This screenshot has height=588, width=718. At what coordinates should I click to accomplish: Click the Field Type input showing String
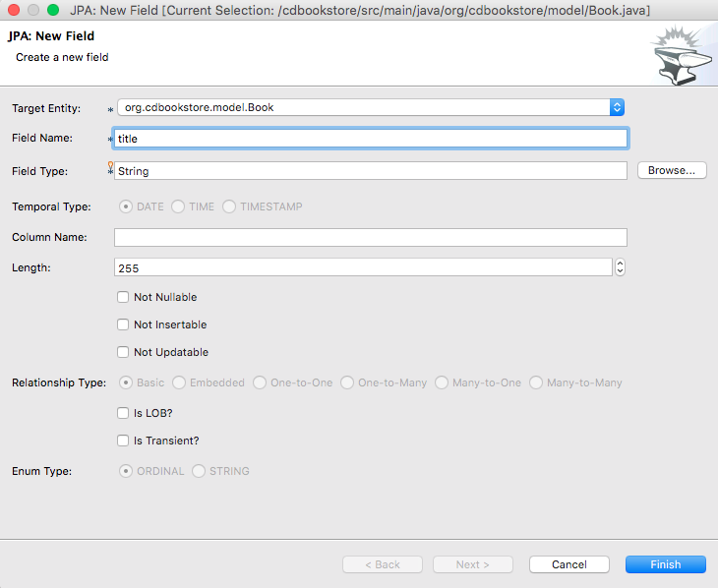tap(371, 171)
